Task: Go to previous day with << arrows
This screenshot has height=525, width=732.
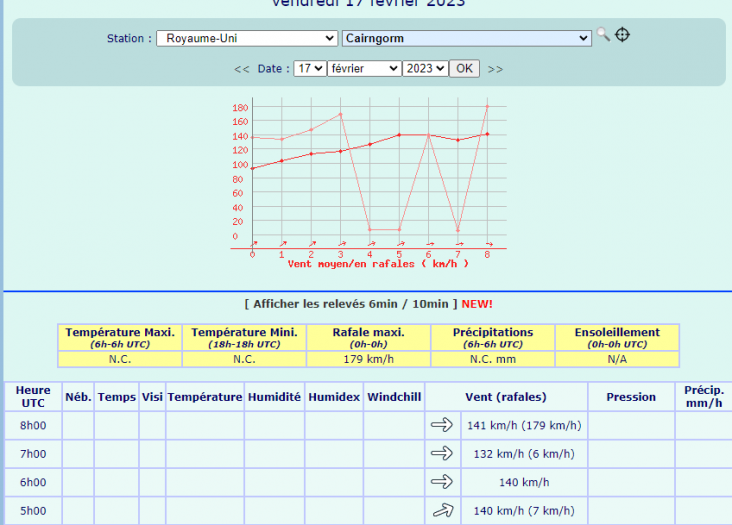Action: coord(242,69)
